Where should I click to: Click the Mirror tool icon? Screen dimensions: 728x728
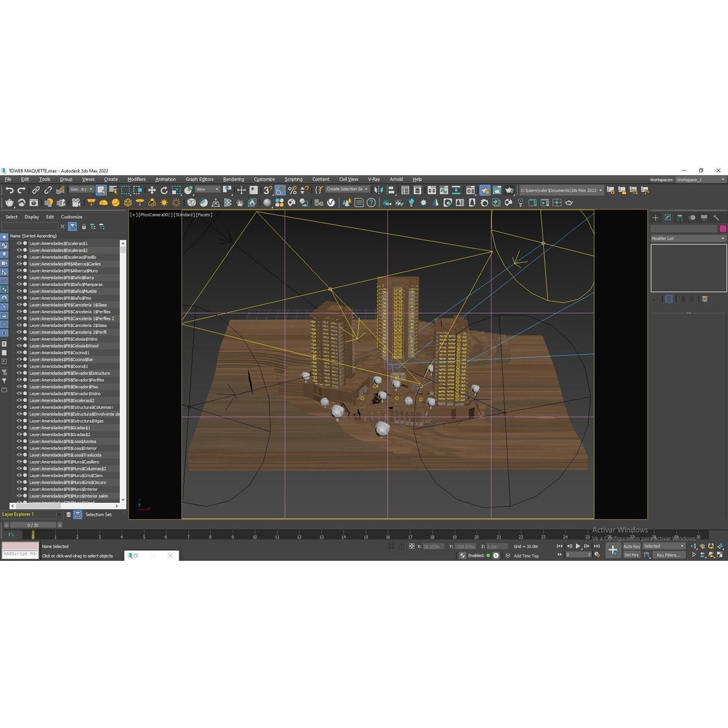[379, 190]
